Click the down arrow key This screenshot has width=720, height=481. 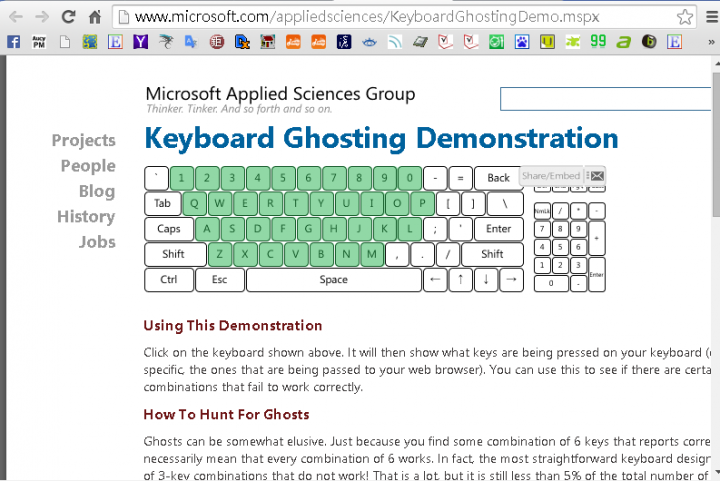(486, 280)
